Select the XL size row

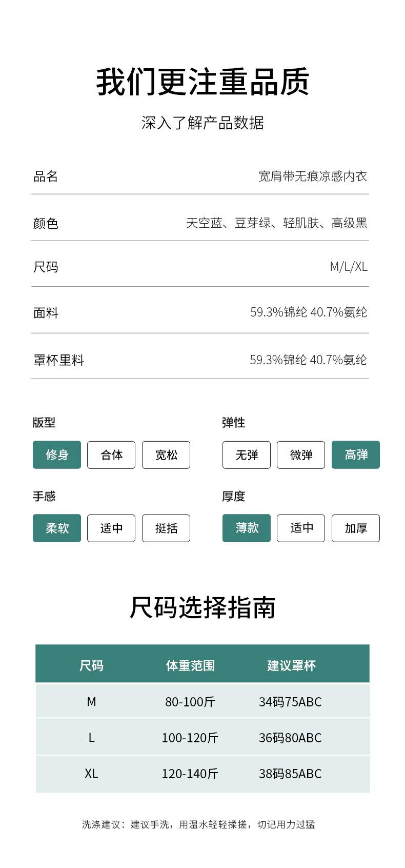pos(202,774)
